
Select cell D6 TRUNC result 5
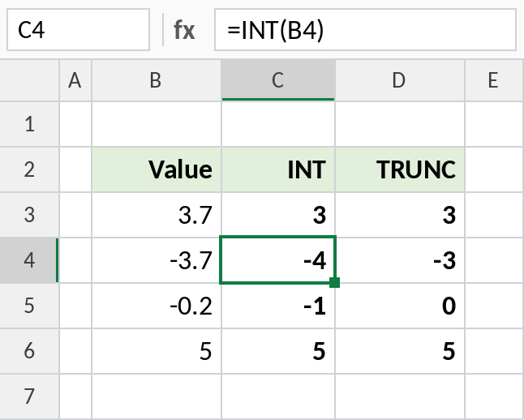(400, 351)
